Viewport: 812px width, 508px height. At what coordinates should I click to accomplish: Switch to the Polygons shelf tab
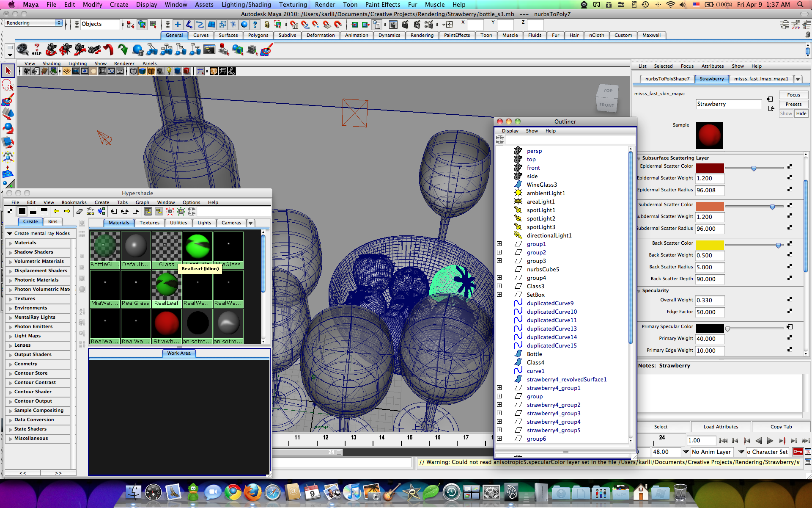(258, 36)
